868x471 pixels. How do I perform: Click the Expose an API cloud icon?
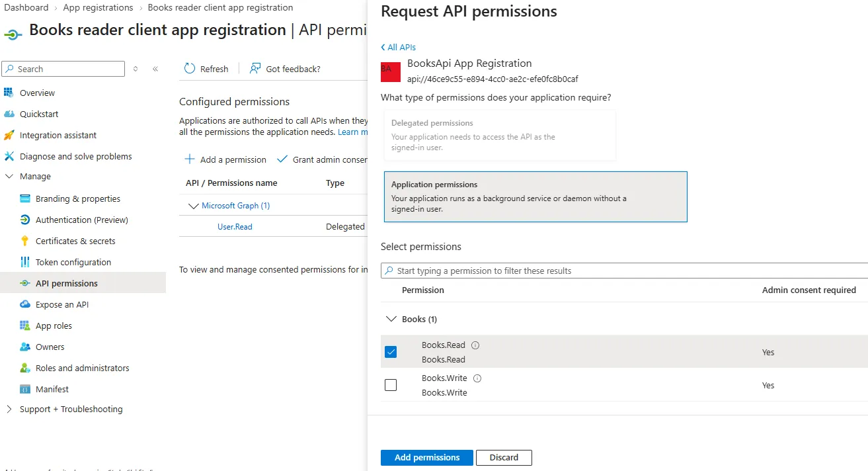[25, 304]
